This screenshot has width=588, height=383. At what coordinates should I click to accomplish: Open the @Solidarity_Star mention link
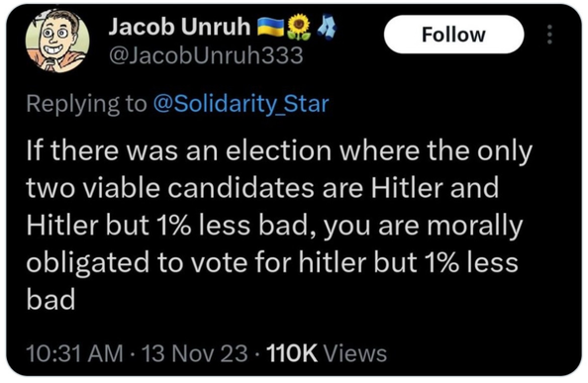[242, 104]
